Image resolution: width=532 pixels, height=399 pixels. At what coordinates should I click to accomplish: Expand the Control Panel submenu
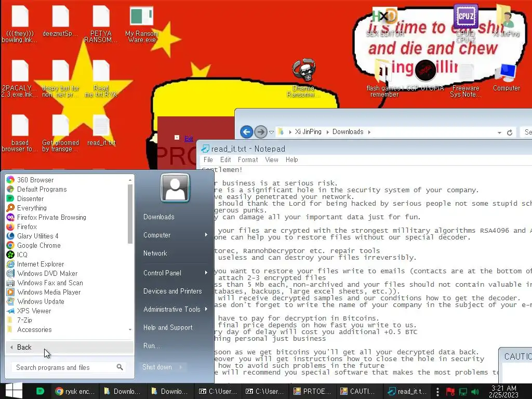click(206, 273)
